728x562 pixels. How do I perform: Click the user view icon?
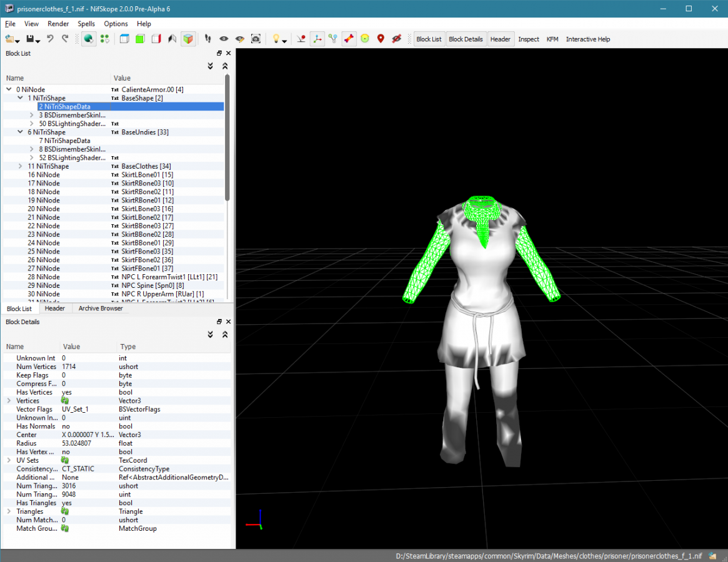coord(172,39)
